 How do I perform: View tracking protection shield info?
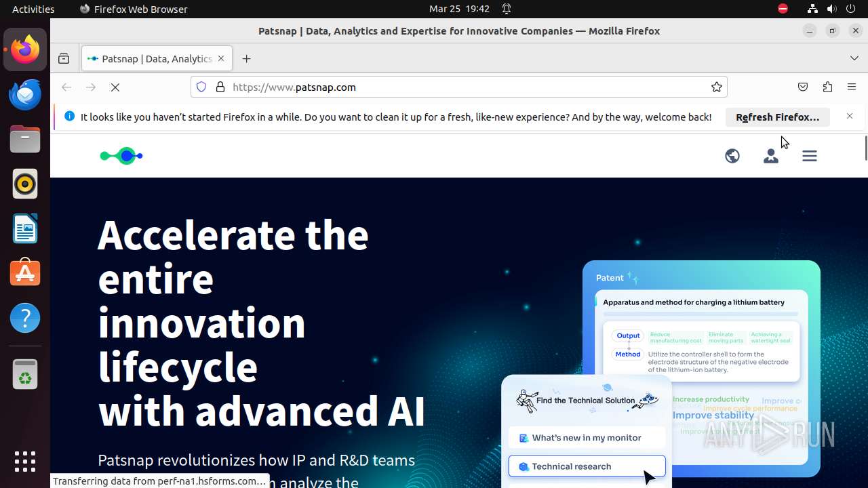201,87
